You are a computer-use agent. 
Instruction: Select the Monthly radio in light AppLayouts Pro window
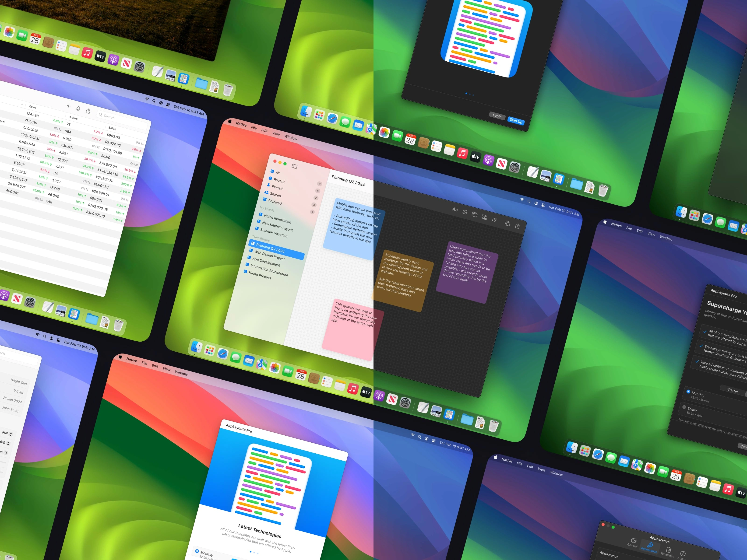pyautogui.click(x=197, y=551)
